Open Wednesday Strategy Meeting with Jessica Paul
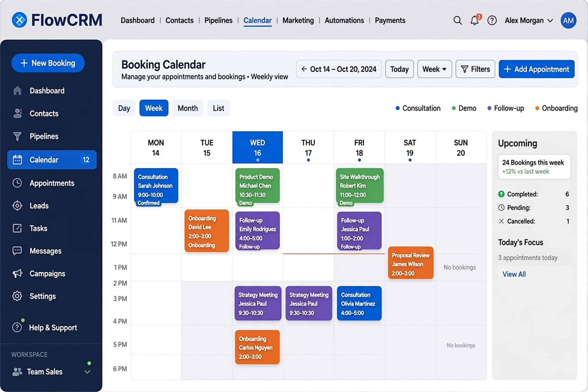This screenshot has width=588, height=392. (x=258, y=303)
